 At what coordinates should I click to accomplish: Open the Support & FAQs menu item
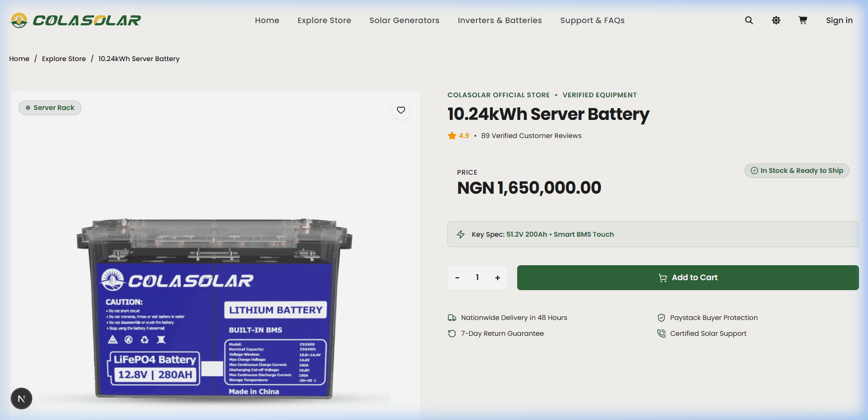[592, 20]
